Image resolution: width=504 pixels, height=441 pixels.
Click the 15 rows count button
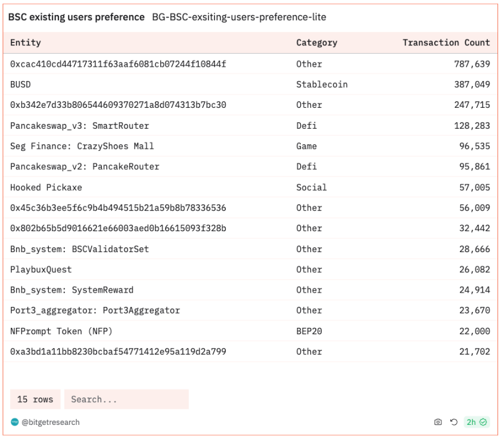point(35,399)
